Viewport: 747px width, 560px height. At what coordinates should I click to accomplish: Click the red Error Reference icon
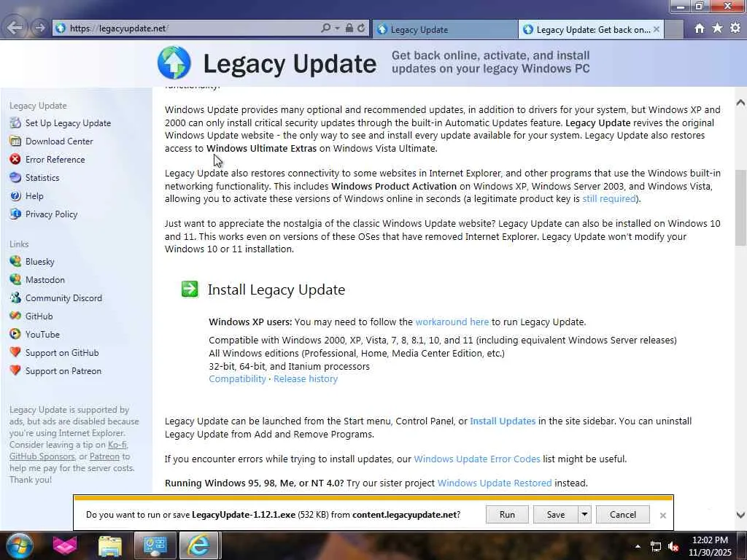15,159
